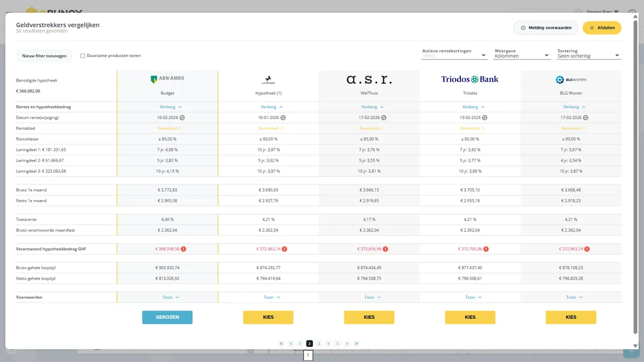Click the GEKOZEN button under ABN AMRO
The image size is (644, 362).
167,317
